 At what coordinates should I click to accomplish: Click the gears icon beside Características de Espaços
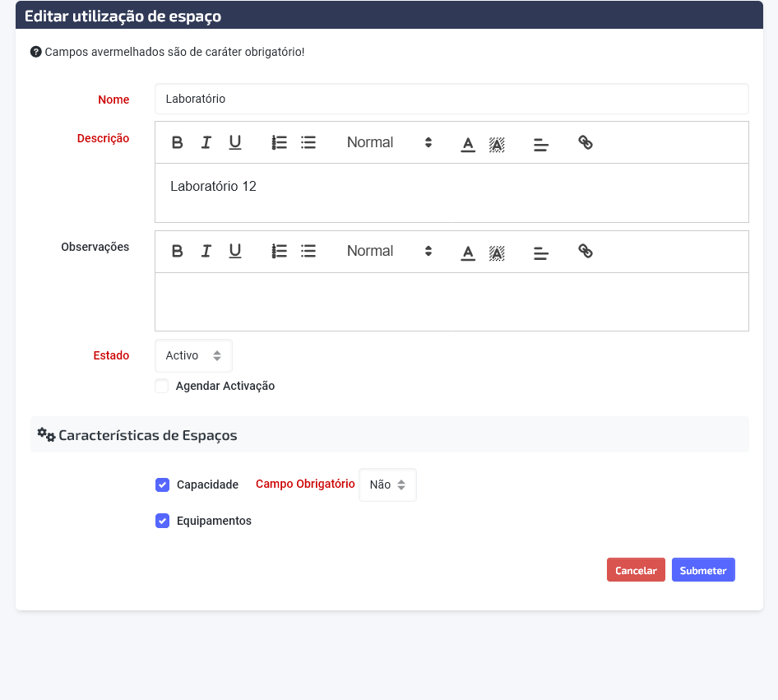coord(47,434)
